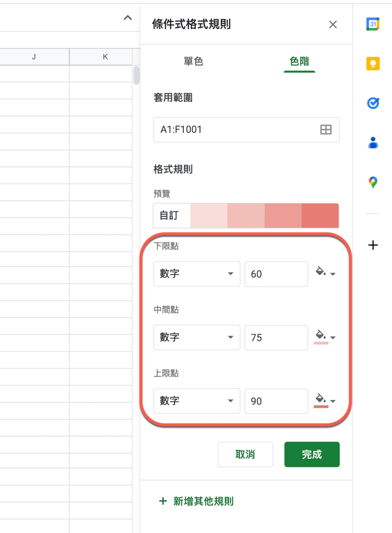Viewport: 392px width, 533px height.
Task: Open Google Maps side panel icon
Action: (x=373, y=182)
